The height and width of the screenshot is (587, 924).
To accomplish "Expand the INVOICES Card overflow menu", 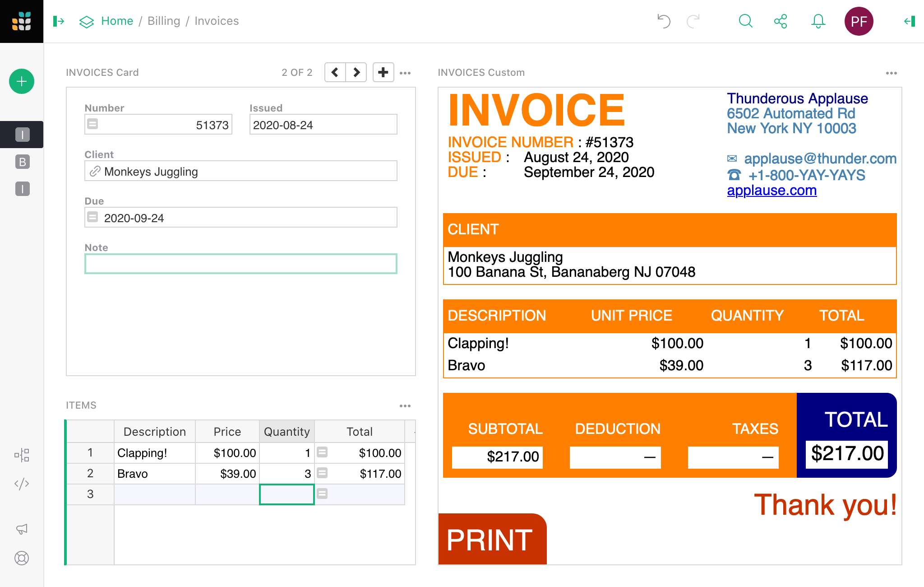I will point(406,72).
